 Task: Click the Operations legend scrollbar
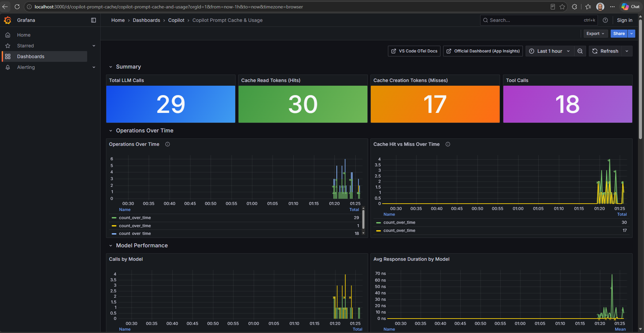coord(363,220)
